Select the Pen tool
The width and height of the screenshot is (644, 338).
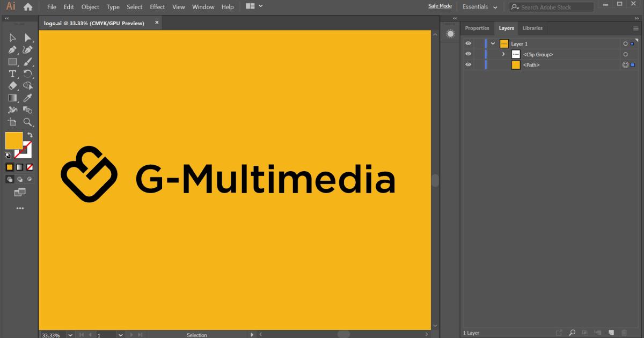(12, 49)
